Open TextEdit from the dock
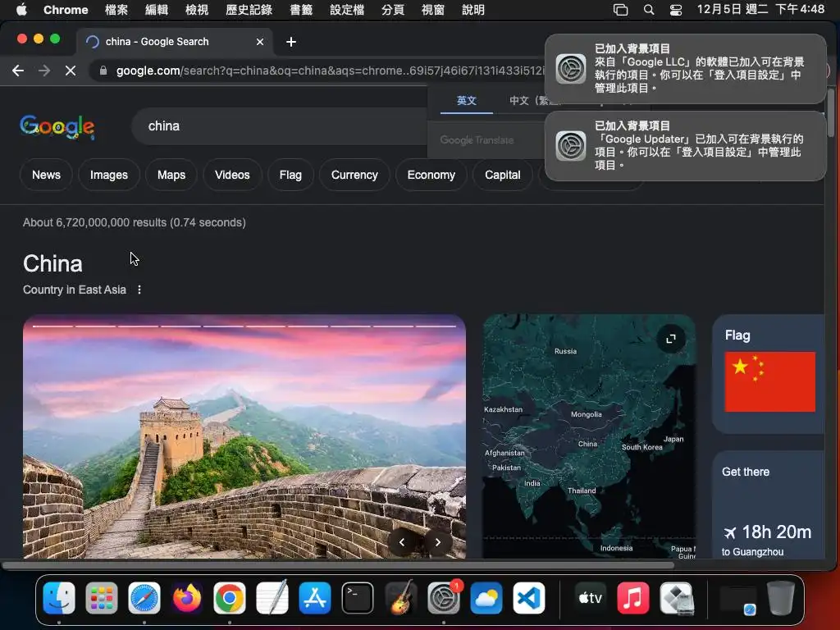The image size is (840, 630). [x=272, y=598]
